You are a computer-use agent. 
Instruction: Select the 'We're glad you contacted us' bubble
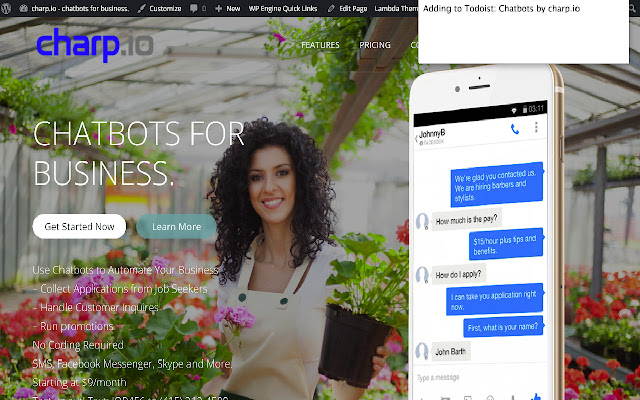(497, 184)
